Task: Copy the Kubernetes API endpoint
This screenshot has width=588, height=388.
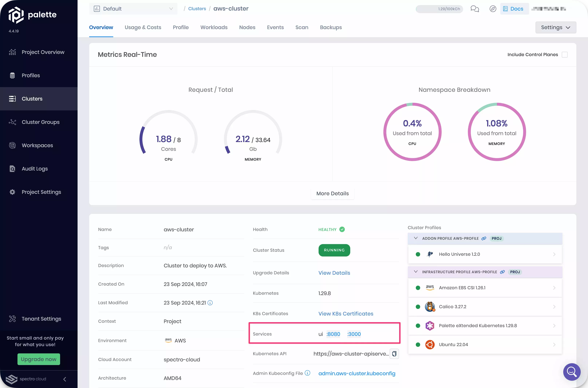Action: (394, 354)
